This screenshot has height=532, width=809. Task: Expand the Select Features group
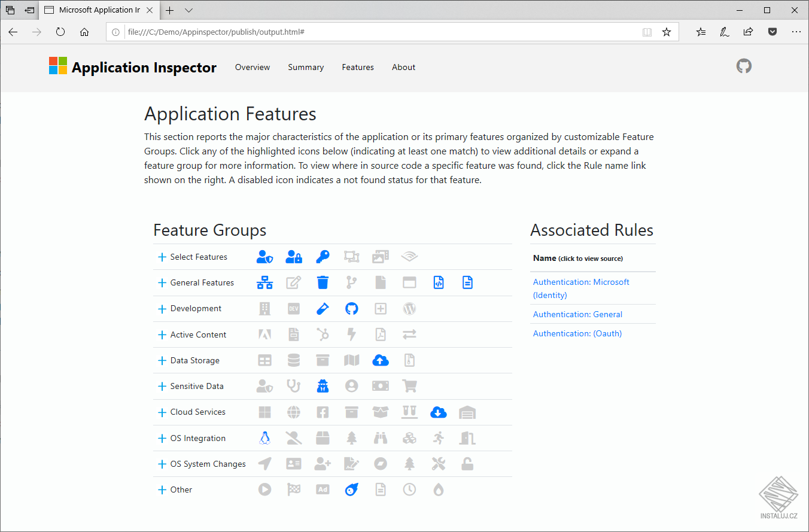[x=162, y=257]
